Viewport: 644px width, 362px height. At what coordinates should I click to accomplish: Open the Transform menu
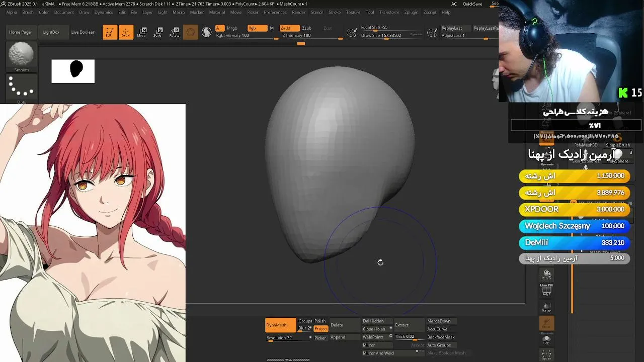pyautogui.click(x=389, y=12)
